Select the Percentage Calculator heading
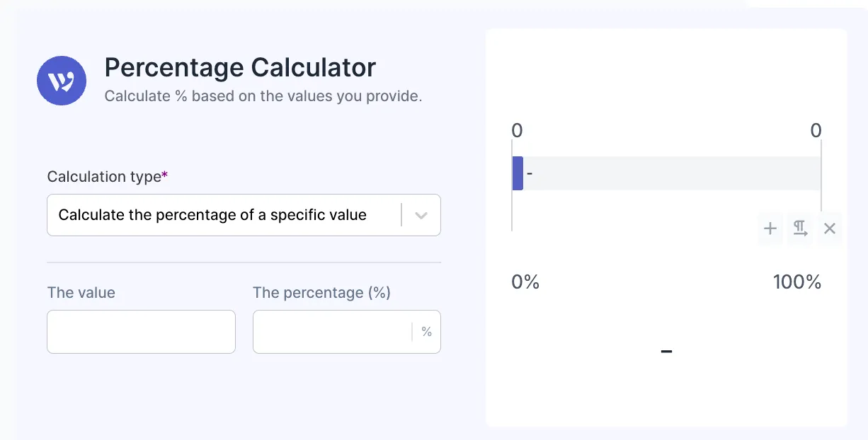The image size is (868, 440). (x=239, y=67)
